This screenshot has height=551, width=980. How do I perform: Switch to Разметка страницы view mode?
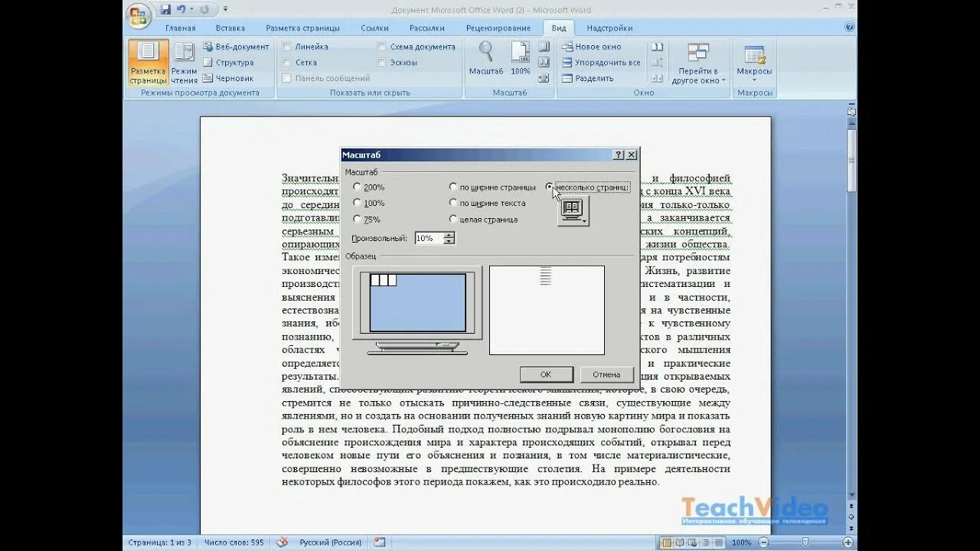(148, 63)
